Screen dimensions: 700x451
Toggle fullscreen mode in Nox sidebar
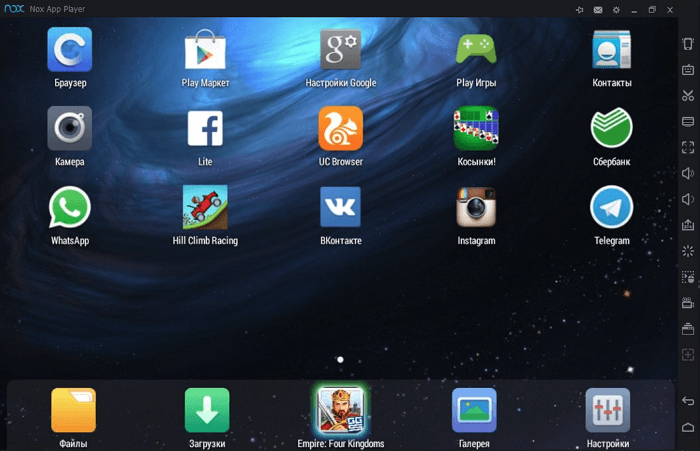click(688, 148)
